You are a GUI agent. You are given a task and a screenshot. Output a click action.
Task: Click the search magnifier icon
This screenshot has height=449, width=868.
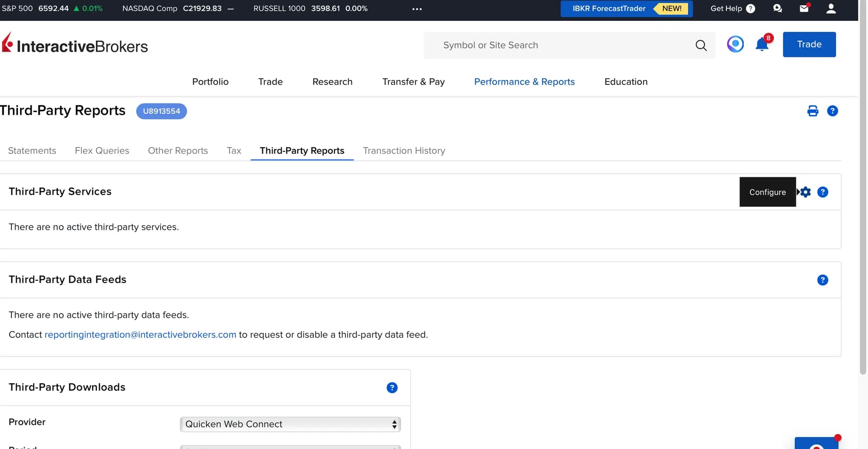coord(701,45)
